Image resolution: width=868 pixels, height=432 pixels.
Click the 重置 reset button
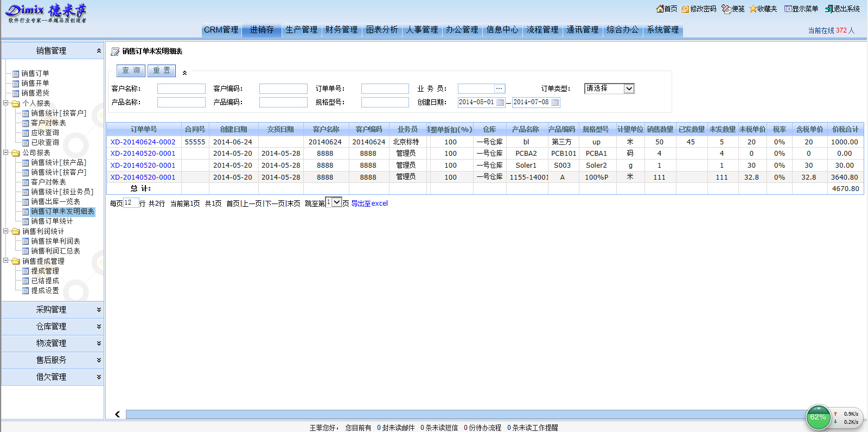point(162,71)
